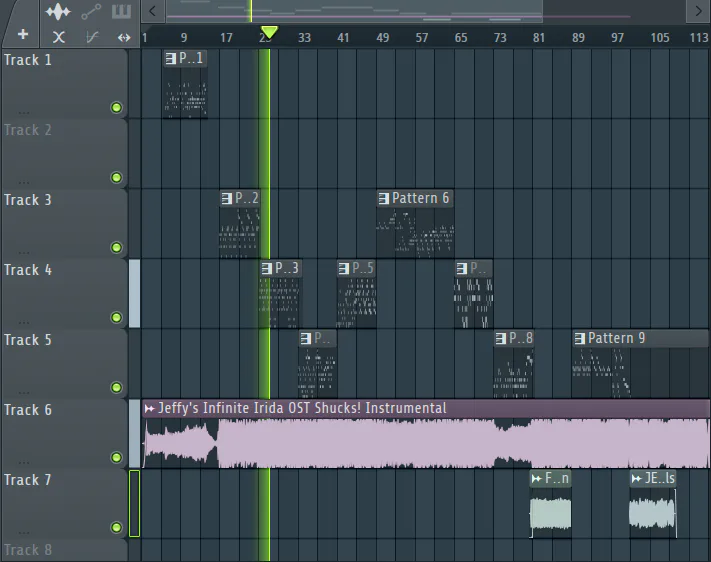711x562 pixels.
Task: Select the pattern clip focus piano icon
Action: coord(122,11)
